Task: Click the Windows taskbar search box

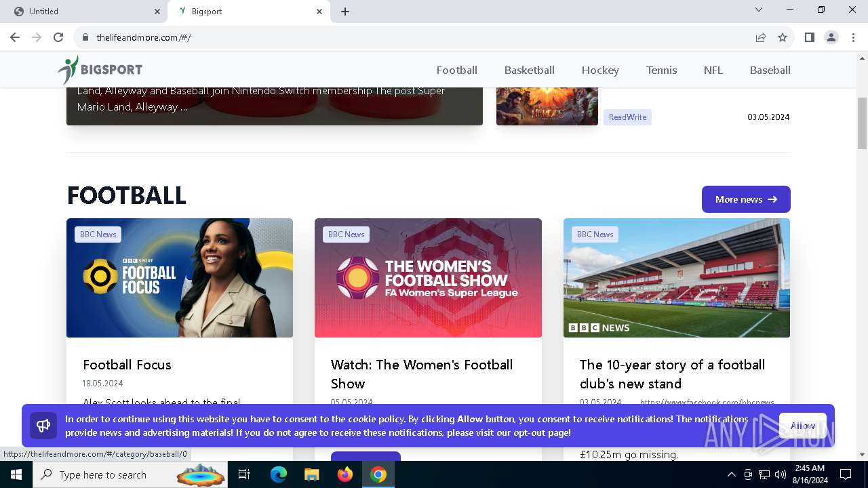Action: tap(130, 474)
